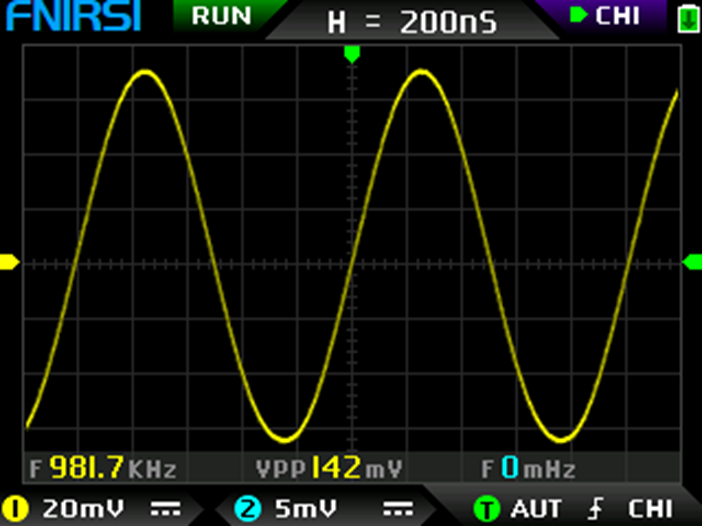Tap the battery level icon
Screen dimensions: 702x526
click(686, 18)
